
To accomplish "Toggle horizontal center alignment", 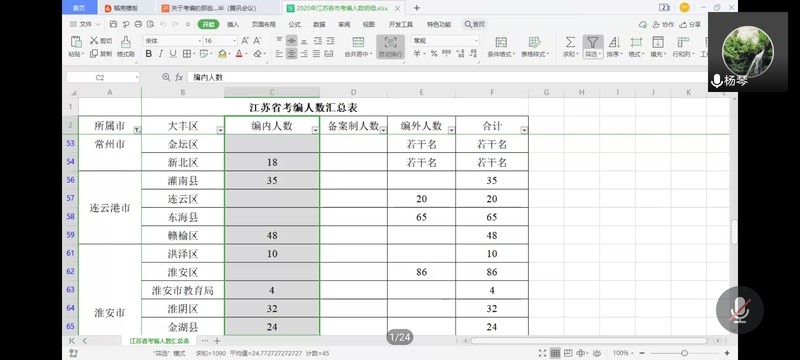I will pos(291,54).
